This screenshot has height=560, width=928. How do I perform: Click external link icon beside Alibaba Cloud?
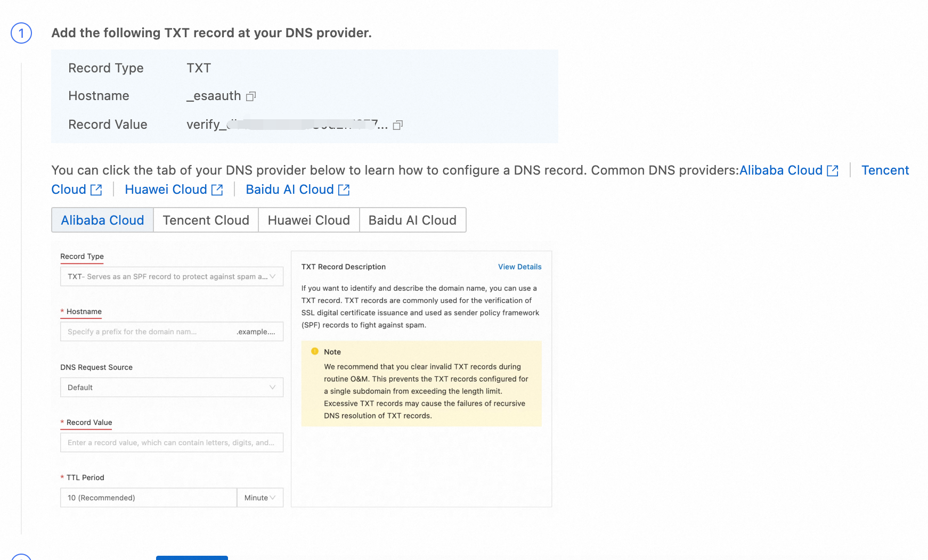(x=833, y=171)
